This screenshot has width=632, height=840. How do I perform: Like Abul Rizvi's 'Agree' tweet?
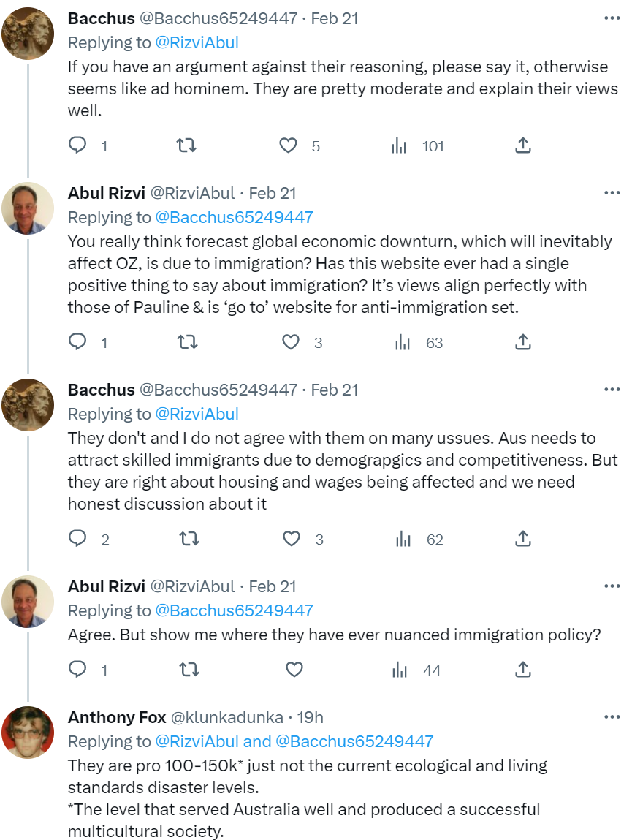(x=294, y=670)
